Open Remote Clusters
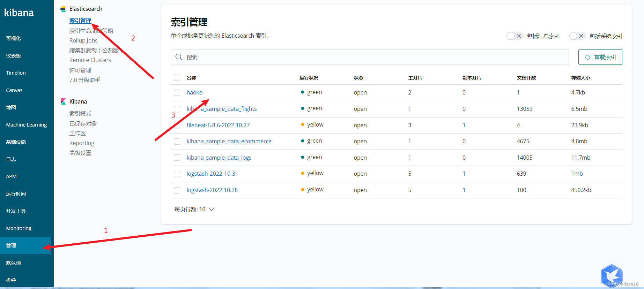Screen dimensions: 644x289 [90, 60]
